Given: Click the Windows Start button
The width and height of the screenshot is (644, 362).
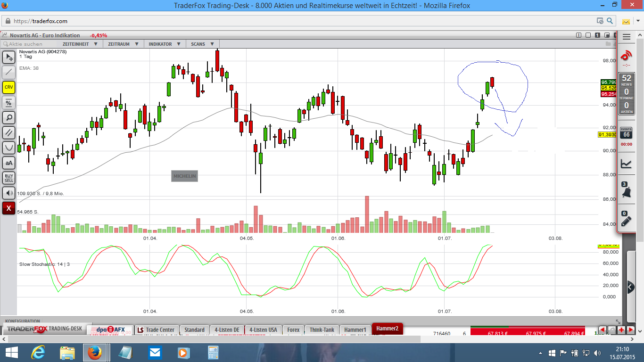Looking at the screenshot, I should click(x=12, y=353).
